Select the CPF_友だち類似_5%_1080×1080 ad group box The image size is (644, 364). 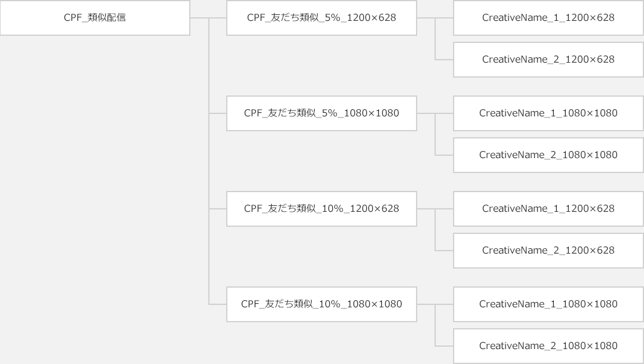pos(322,113)
